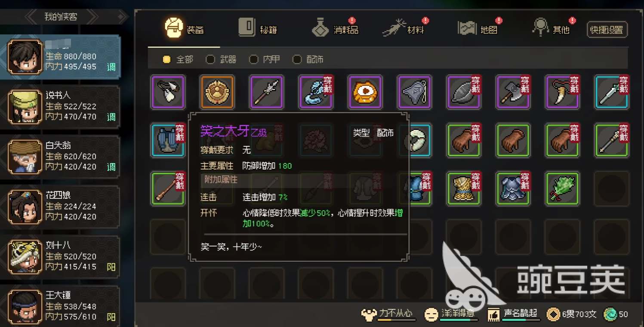
Task: Select the green herb bundle item
Action: (562, 188)
